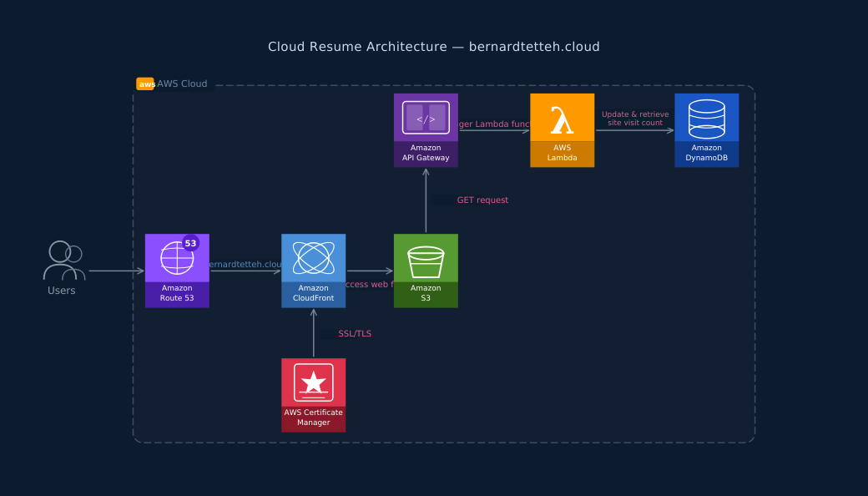Click the Amazon CloudFront orbit icon
The width and height of the screenshot is (868, 496).
pos(313,258)
